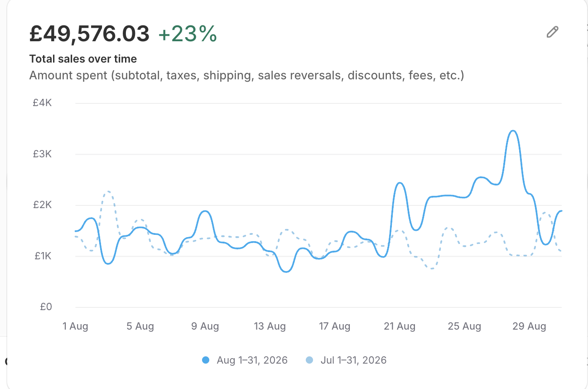Viewport: 588px width, 389px height.
Task: Click the £3K y-axis label
Action: click(x=43, y=154)
